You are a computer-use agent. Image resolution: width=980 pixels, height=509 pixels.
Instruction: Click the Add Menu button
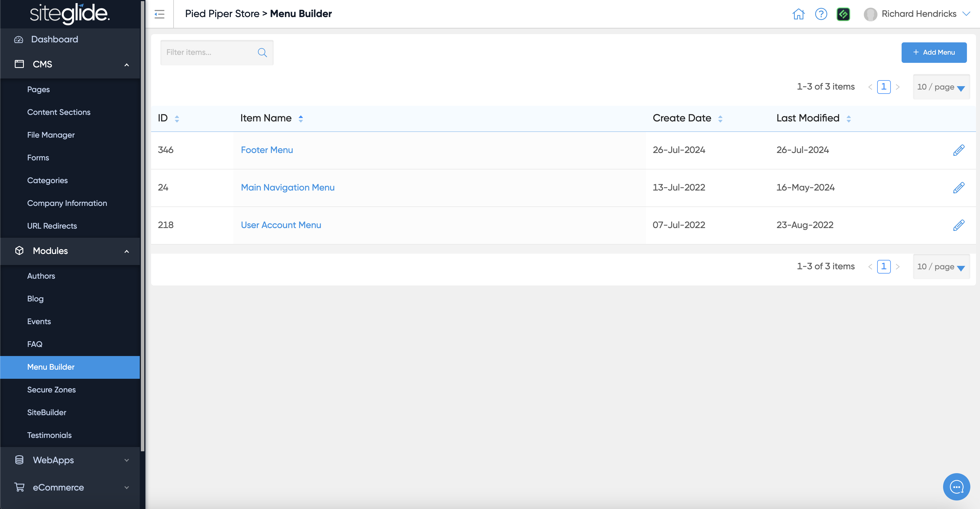point(934,53)
